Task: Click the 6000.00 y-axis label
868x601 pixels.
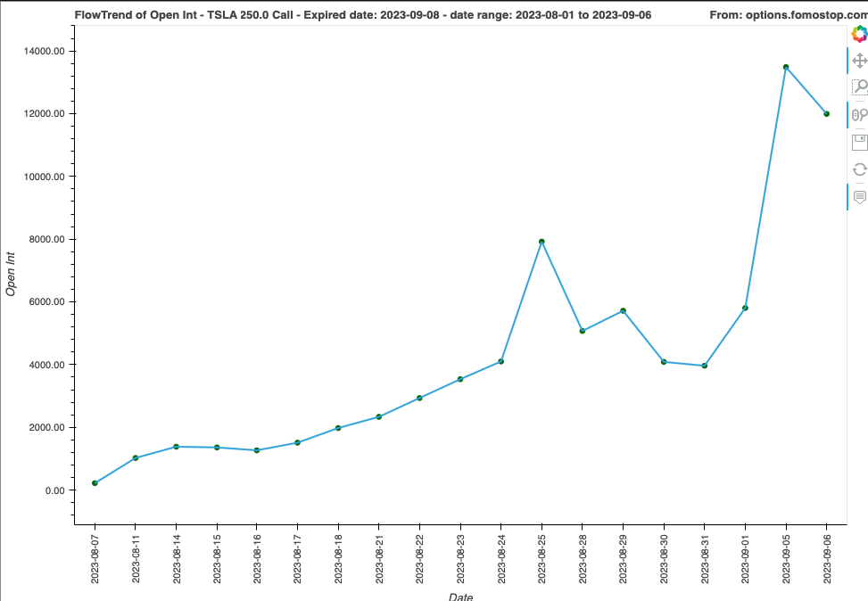Action: [47, 301]
